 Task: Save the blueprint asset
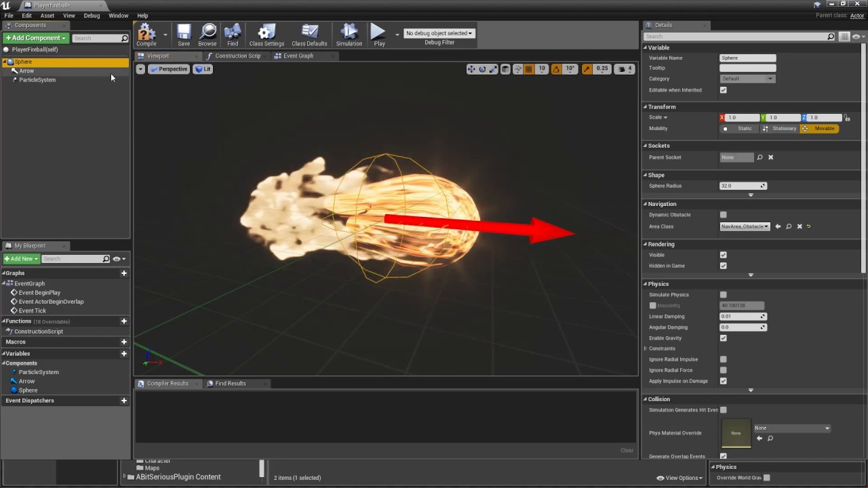[x=184, y=35]
